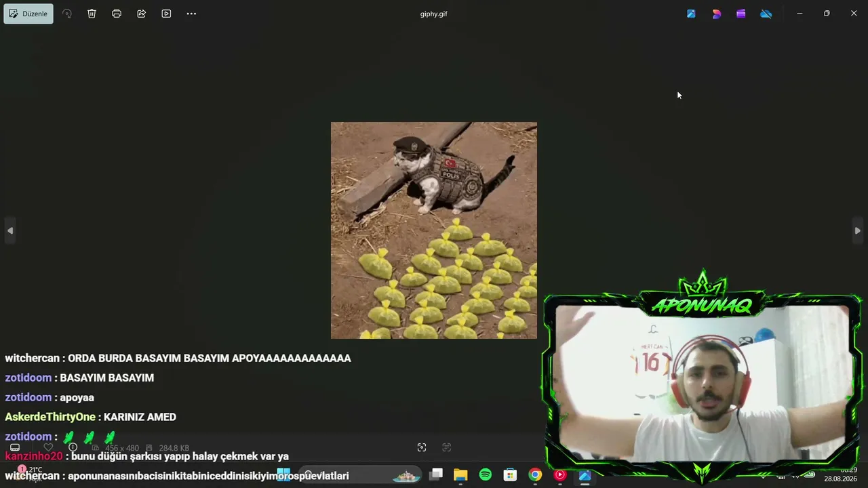868x488 pixels.
Task: Open Clipchamp from the title bar
Action: coord(741,14)
